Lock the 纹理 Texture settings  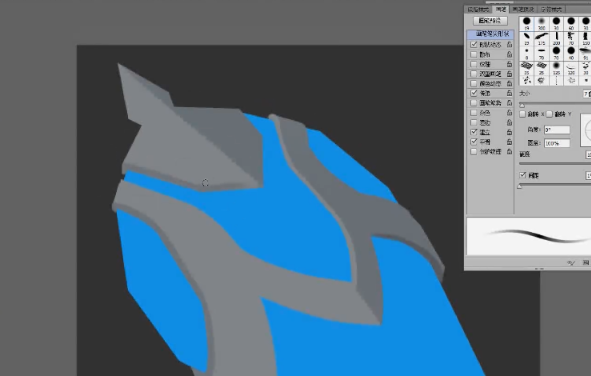509,64
